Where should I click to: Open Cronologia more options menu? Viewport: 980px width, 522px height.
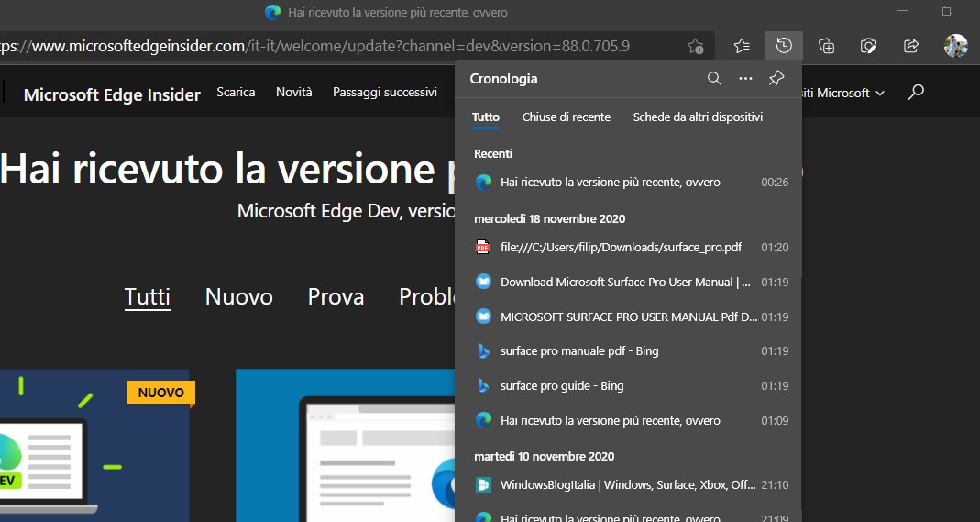click(745, 78)
